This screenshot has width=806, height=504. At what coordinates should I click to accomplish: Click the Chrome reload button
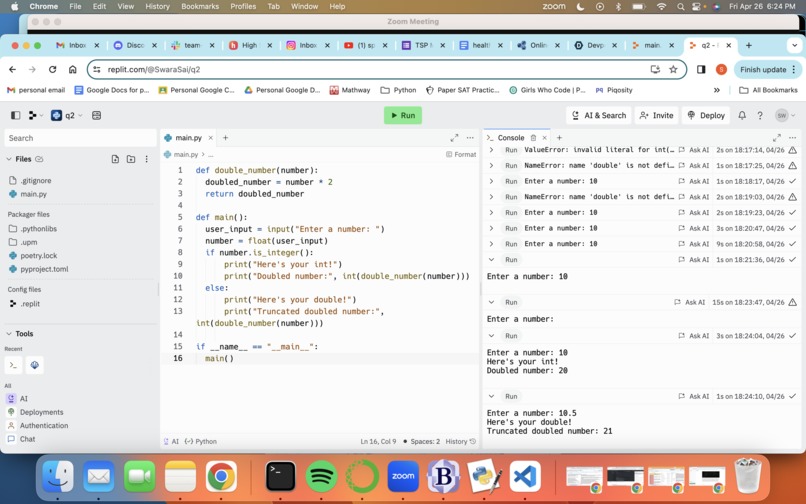pos(52,69)
